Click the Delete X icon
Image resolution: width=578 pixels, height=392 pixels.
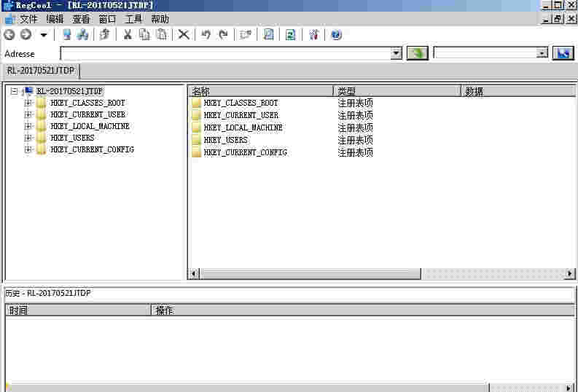(x=184, y=35)
